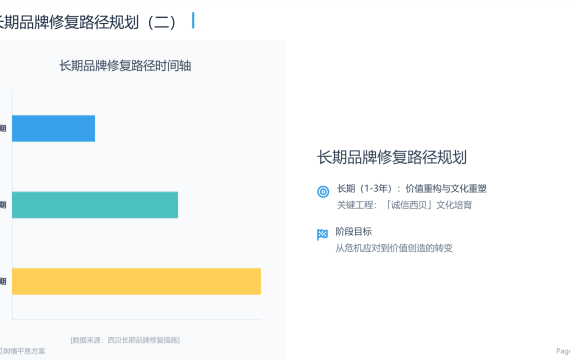The width and height of the screenshot is (570, 360).
Task: Click the blue vertical accent bar beside the title
Action: pos(193,20)
